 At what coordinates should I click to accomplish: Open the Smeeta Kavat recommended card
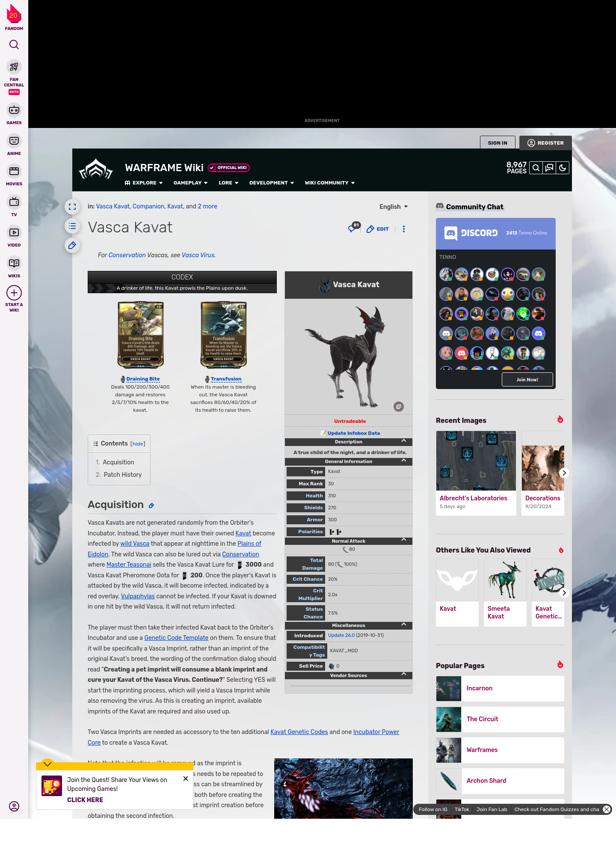(x=505, y=593)
